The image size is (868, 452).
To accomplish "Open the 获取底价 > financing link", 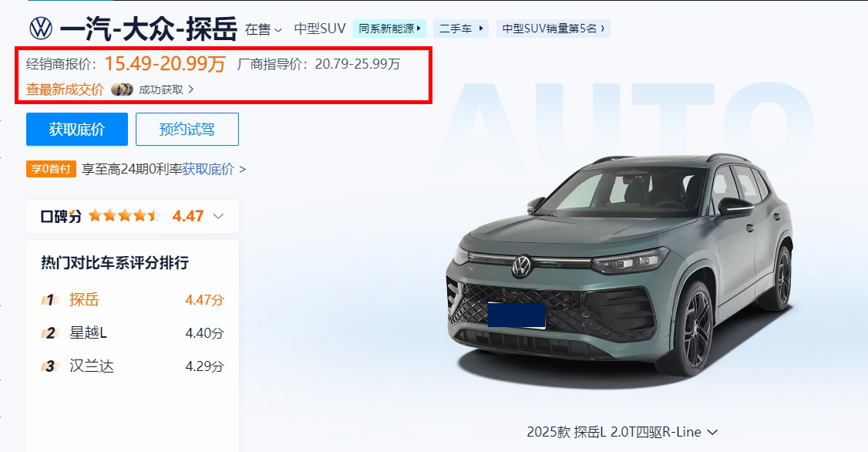I will 214,169.
